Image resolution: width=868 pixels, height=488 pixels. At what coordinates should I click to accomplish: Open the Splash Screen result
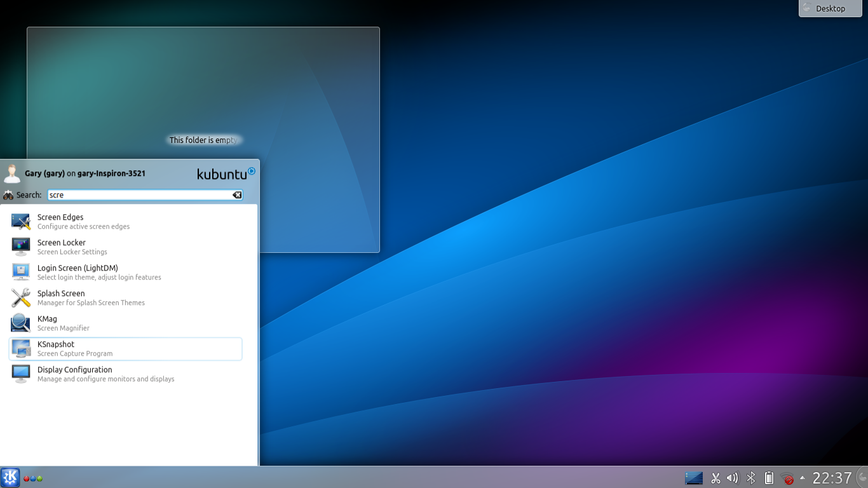[x=125, y=298]
